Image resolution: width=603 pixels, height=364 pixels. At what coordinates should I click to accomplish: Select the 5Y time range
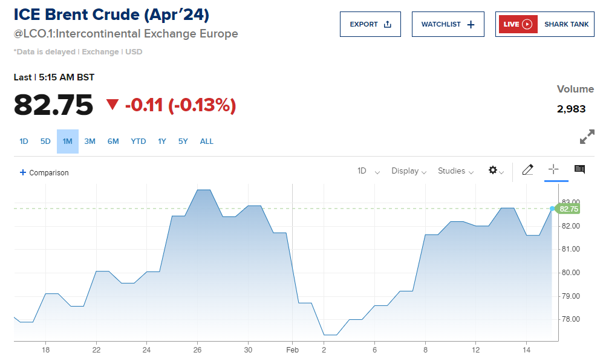(x=183, y=141)
